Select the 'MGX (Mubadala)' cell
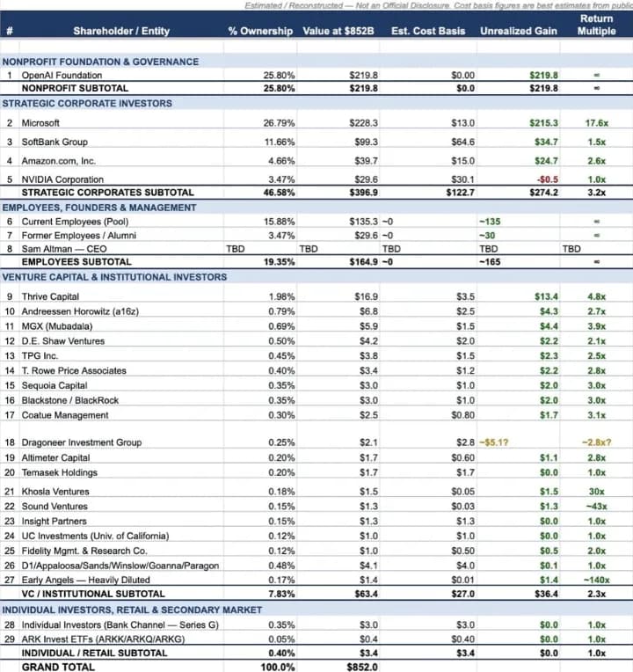Screen dimensions: 633x672 [x=57, y=326]
